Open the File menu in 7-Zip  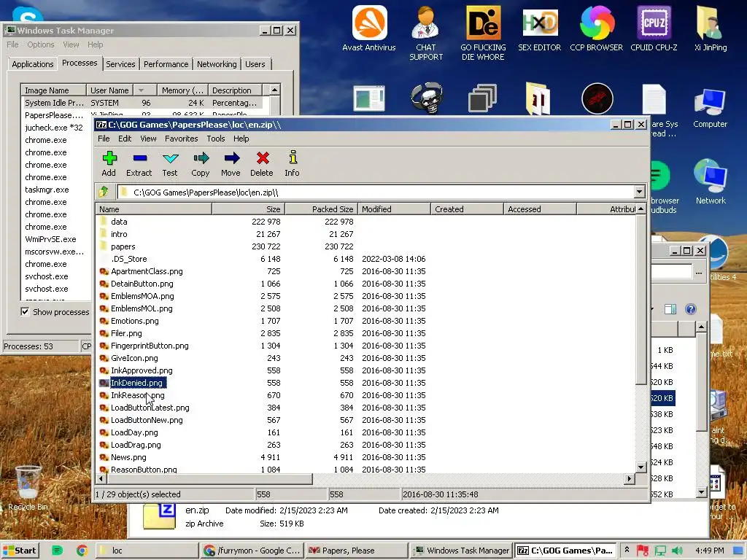click(104, 139)
